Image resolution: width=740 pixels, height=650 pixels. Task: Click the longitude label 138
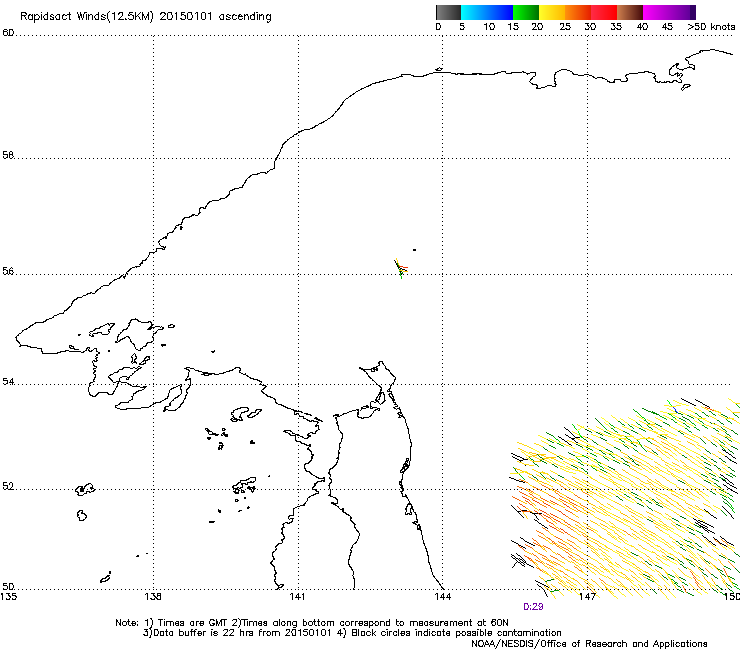coord(153,596)
